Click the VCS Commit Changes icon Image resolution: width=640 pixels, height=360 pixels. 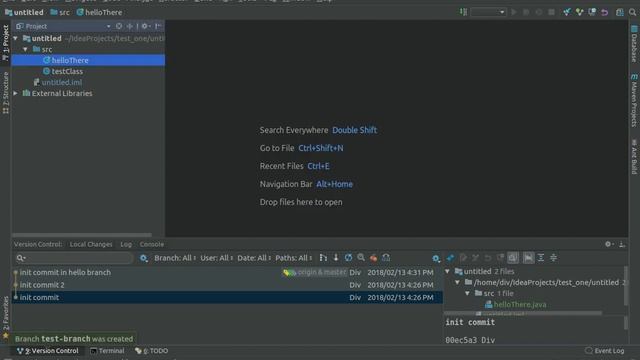[x=580, y=12]
